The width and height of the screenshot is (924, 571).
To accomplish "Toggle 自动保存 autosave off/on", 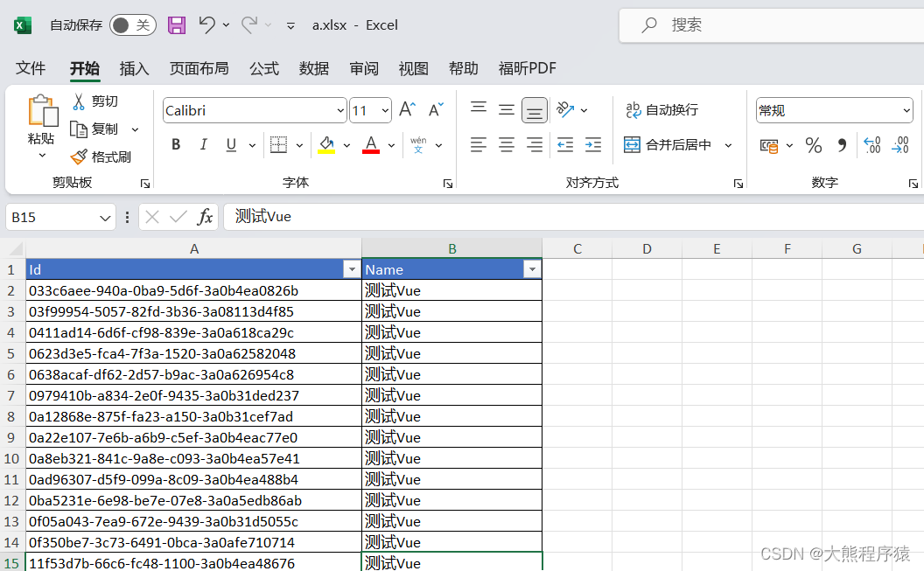I will click(x=132, y=24).
